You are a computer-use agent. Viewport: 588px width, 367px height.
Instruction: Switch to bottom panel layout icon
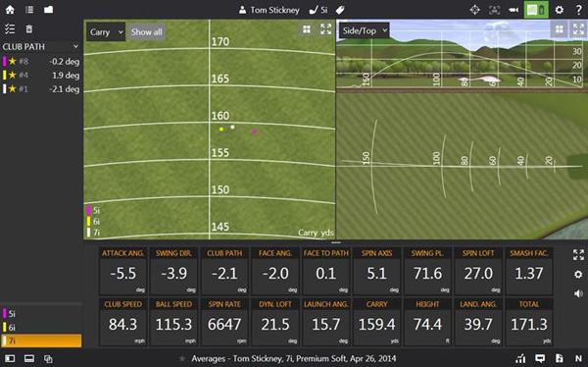point(29,358)
